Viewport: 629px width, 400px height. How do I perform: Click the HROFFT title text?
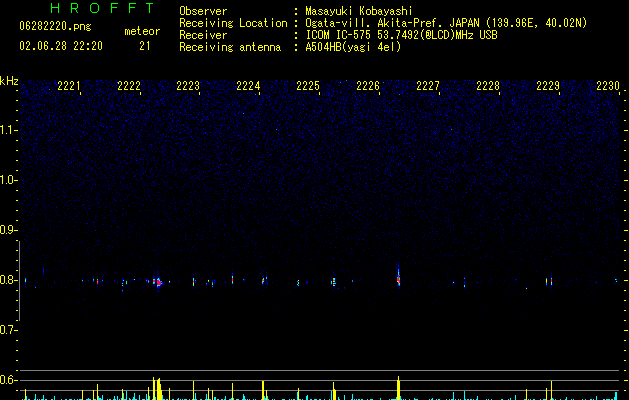pyautogui.click(x=102, y=8)
